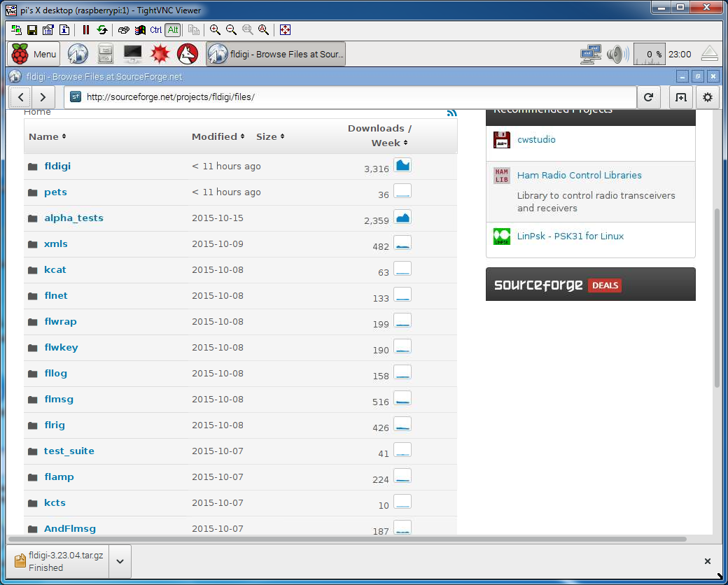Open the alpha_tests folder
Image resolution: width=728 pixels, height=585 pixels.
[x=73, y=218]
